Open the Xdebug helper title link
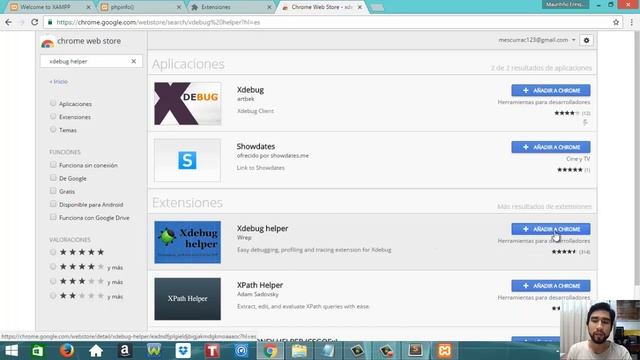Viewport: 640px width, 360px height. [x=262, y=229]
